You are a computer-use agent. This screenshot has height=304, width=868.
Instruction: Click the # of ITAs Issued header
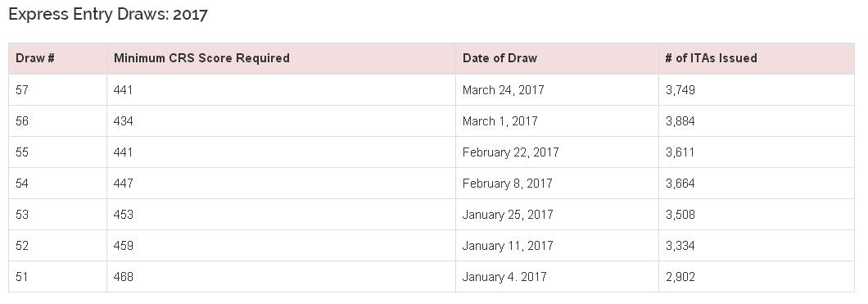click(756, 58)
